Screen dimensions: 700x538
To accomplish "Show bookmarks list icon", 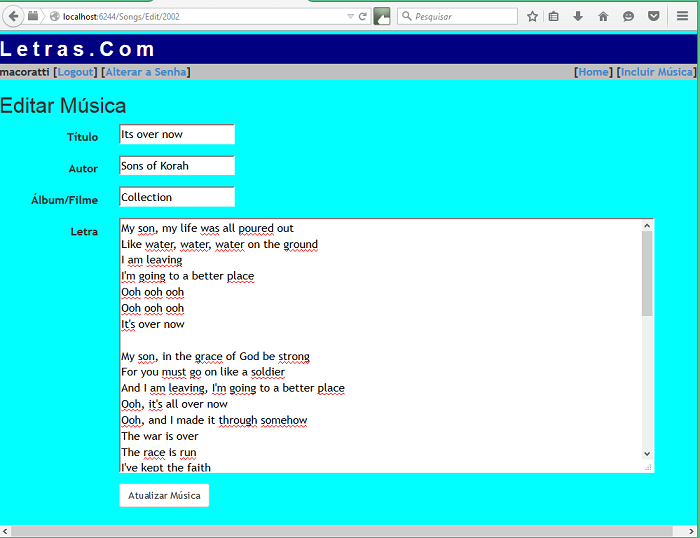I will pyautogui.click(x=554, y=17).
